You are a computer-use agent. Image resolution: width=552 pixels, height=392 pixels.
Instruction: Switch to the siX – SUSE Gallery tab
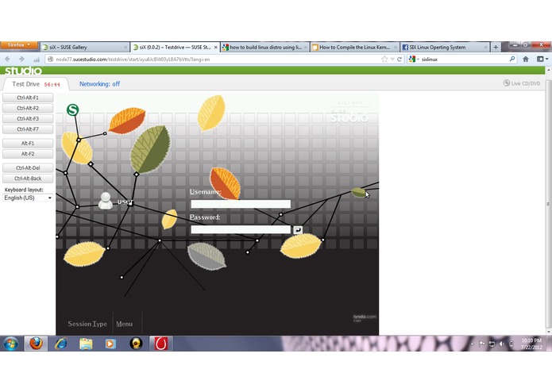[x=84, y=47]
